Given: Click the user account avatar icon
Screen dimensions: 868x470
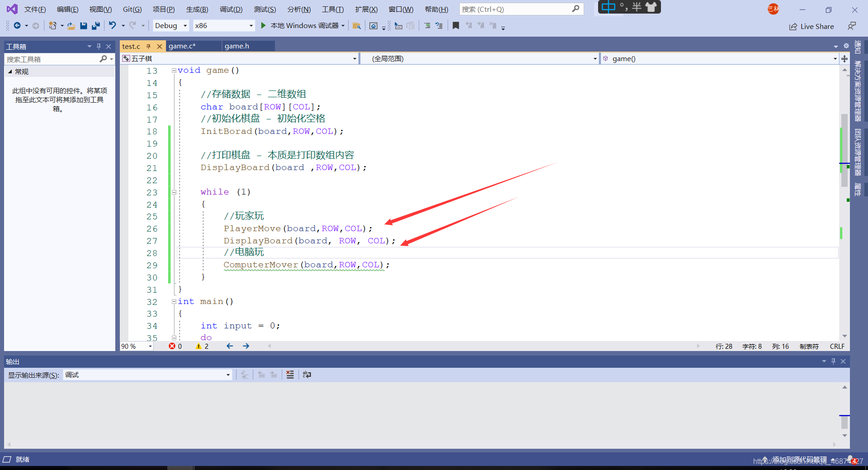Looking at the screenshot, I should tap(773, 9).
